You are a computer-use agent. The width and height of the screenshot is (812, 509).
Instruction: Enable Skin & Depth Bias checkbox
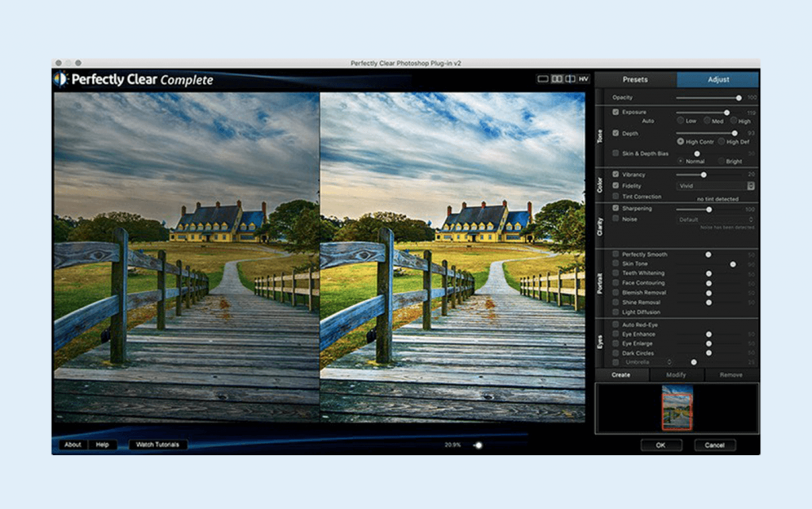click(x=615, y=153)
